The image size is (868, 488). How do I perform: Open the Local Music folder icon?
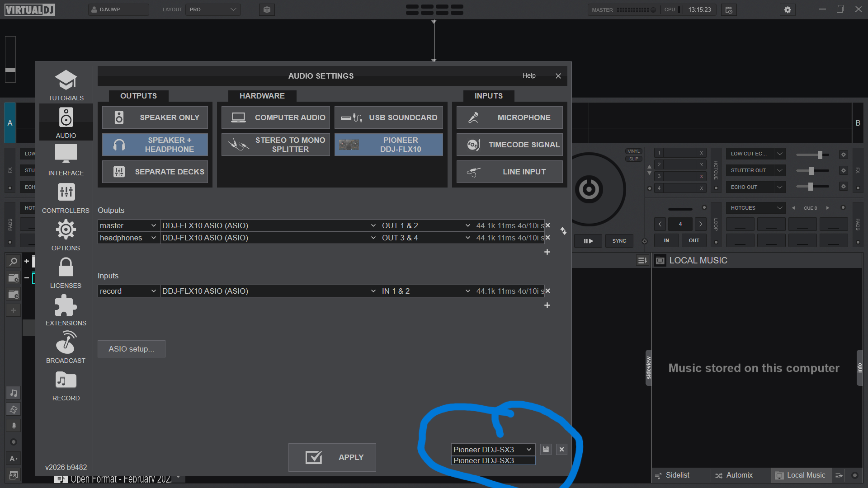[660, 261]
